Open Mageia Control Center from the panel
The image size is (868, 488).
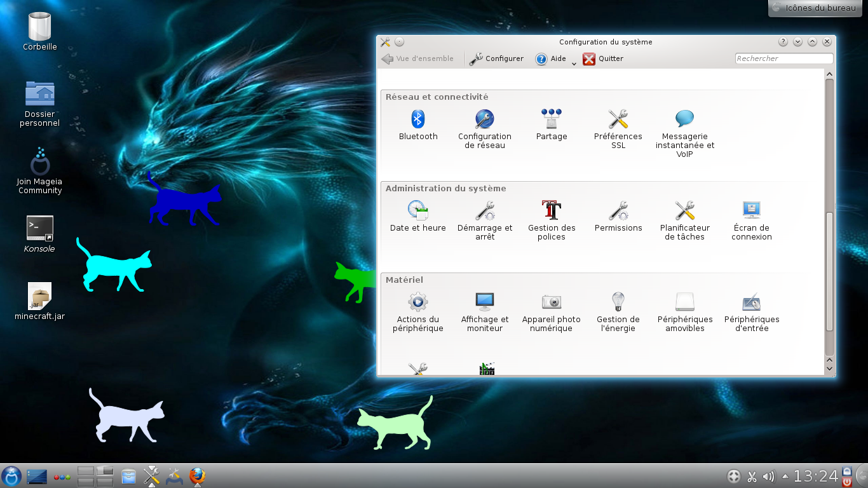tap(174, 476)
